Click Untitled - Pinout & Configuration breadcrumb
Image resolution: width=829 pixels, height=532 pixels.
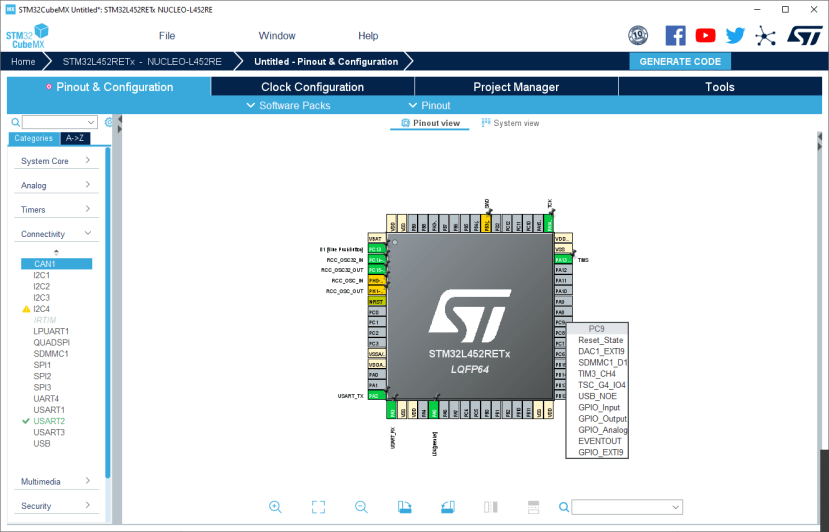point(326,61)
